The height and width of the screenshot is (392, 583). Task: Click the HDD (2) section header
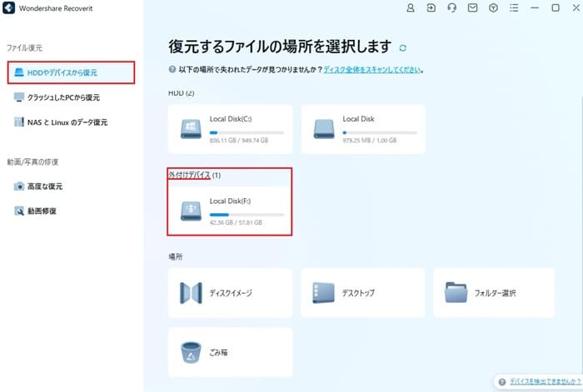pos(181,93)
